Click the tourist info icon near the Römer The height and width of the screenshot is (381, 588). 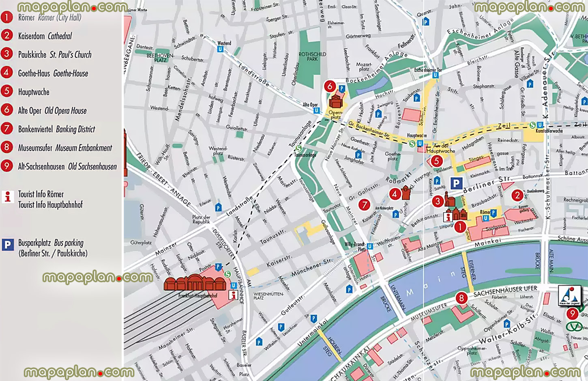(x=448, y=217)
